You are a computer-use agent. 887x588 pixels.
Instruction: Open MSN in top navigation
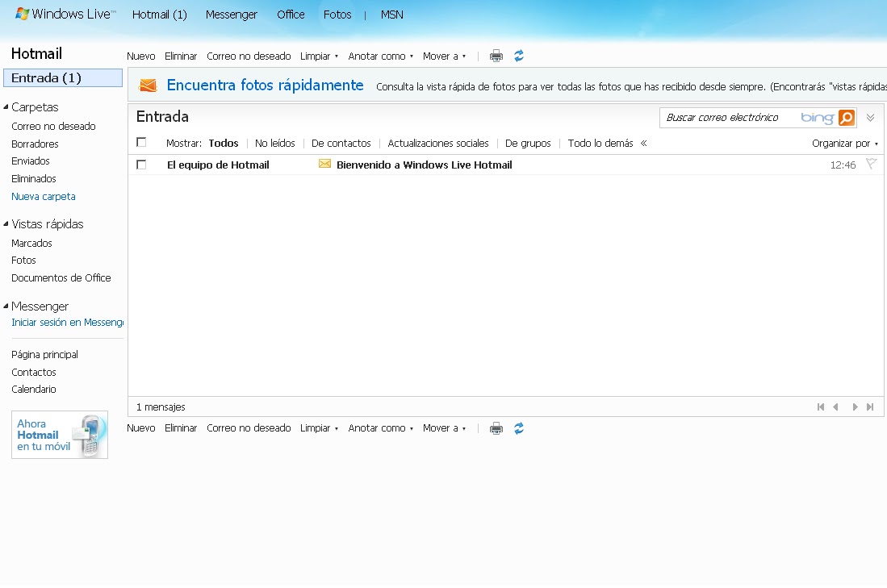392,15
